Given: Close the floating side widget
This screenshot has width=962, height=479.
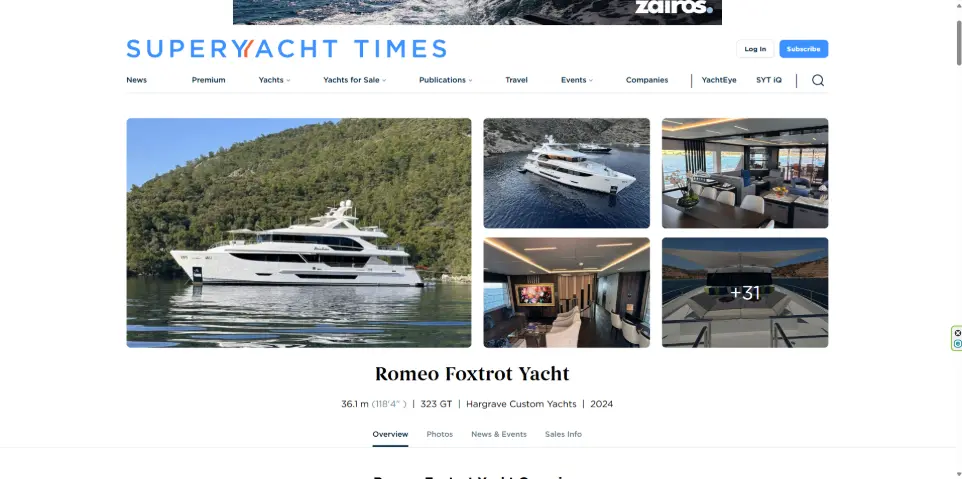Looking at the screenshot, I should click(x=958, y=333).
